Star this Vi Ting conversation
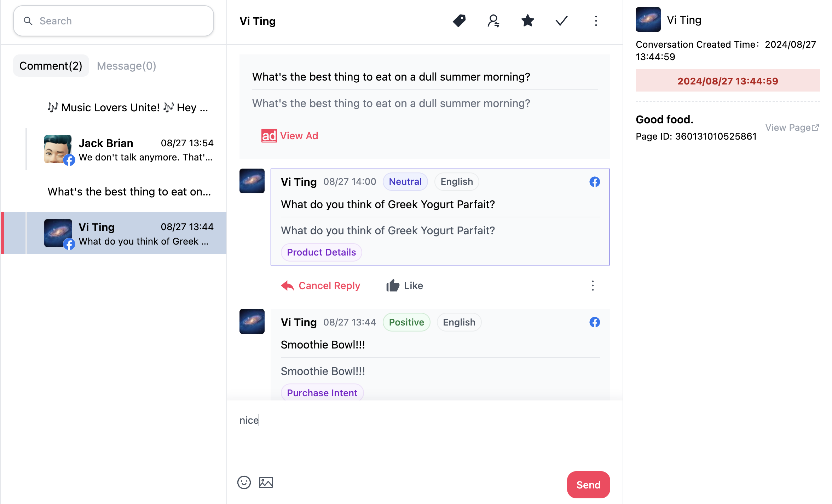Viewport: 832px width, 504px height. click(527, 21)
